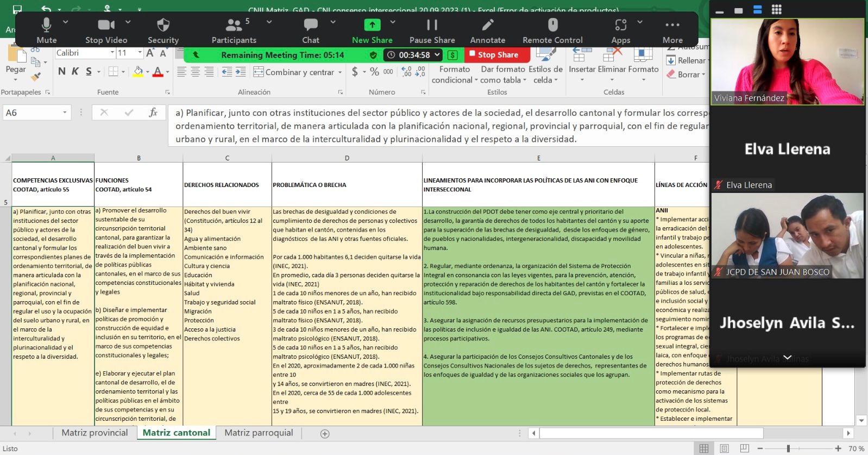Apply percent style to cell
This screenshot has width=868, height=455.
tap(374, 72)
